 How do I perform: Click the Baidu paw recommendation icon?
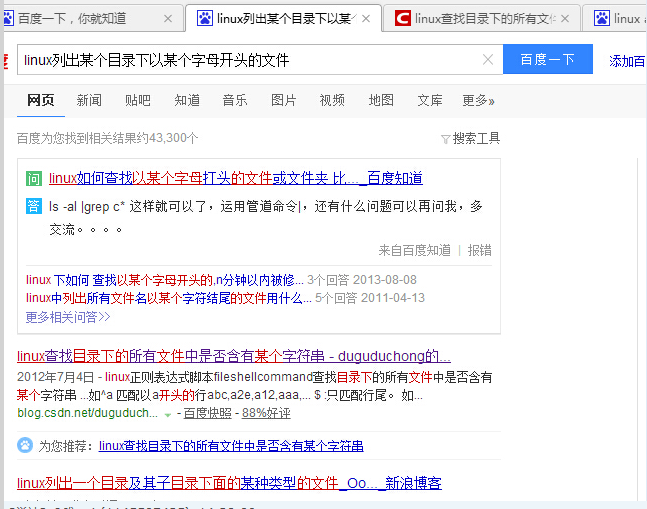pyautogui.click(x=25, y=445)
